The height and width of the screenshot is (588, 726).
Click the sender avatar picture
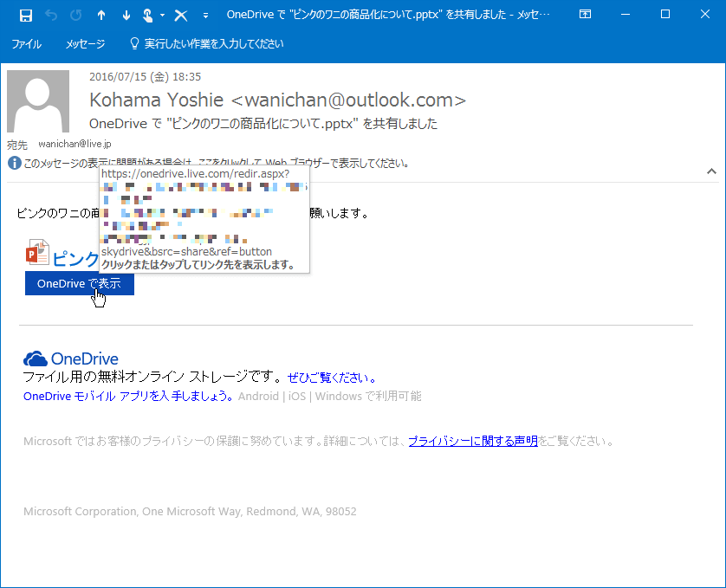pos(38,101)
